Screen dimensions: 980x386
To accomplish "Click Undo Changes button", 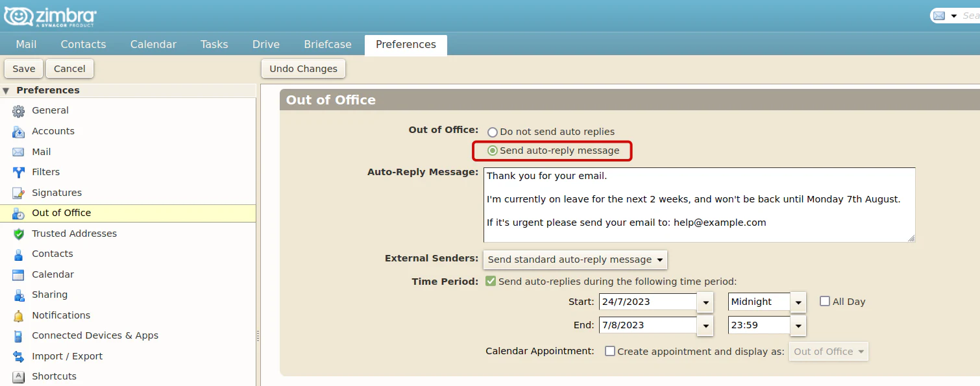I will (x=304, y=69).
